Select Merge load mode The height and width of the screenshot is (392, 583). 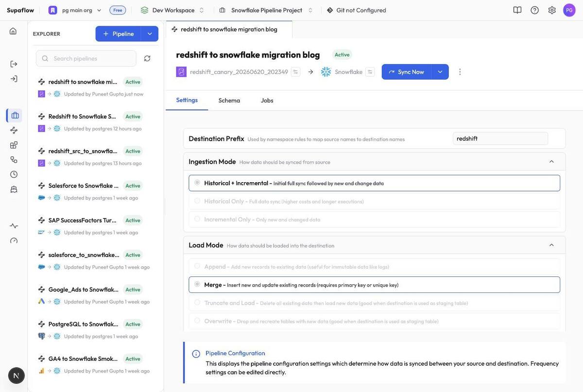point(375,285)
